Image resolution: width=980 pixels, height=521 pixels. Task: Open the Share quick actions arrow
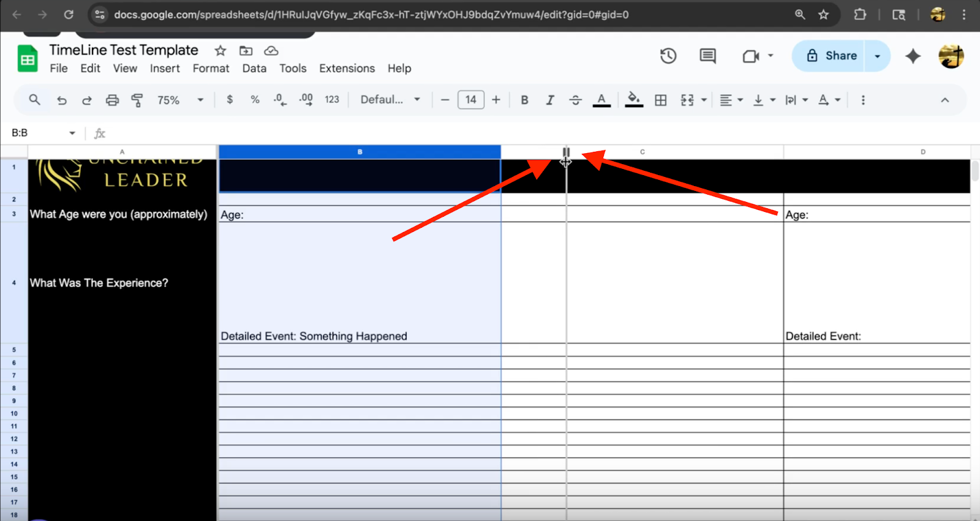(877, 56)
